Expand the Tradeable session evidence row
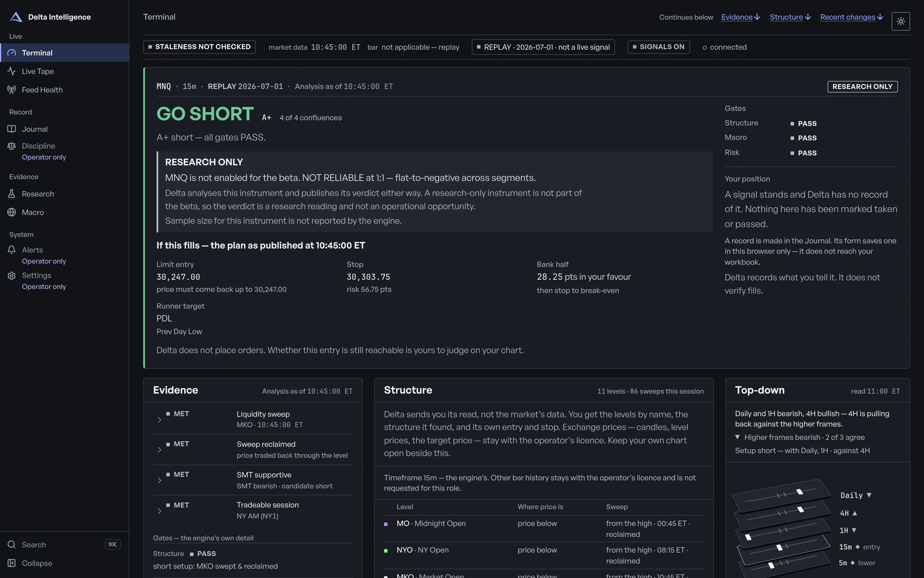Viewport: 924px width, 578px height. (x=253, y=511)
